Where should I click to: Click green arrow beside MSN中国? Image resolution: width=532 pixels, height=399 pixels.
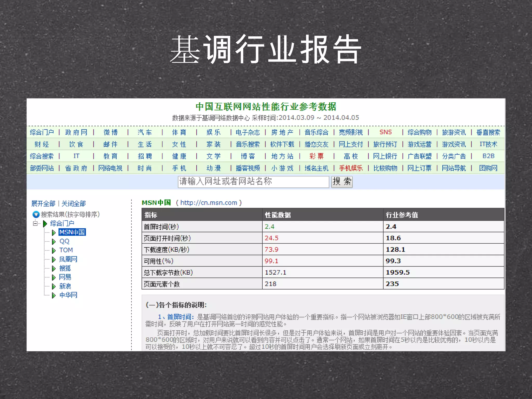pyautogui.click(x=54, y=232)
